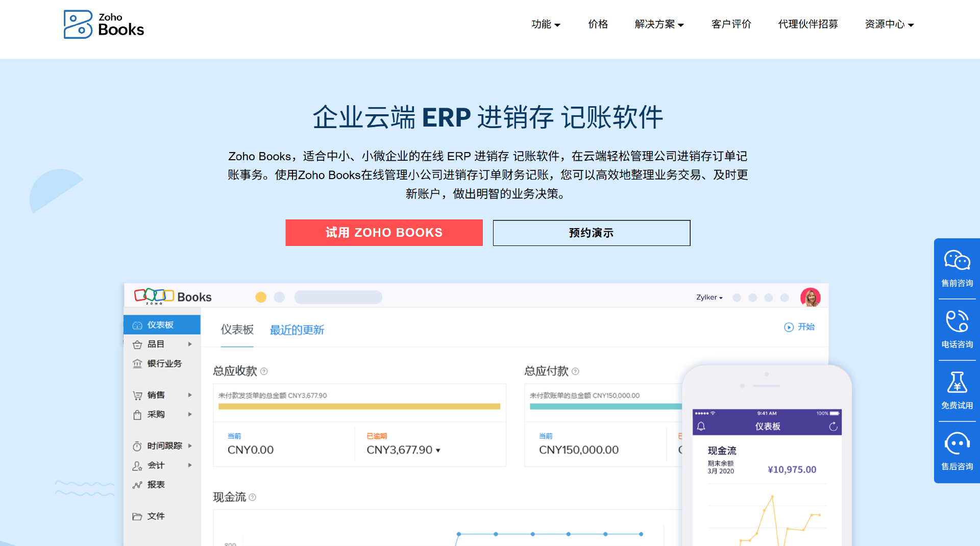The height and width of the screenshot is (546, 980).
Task: Expand the Zylker account dropdown
Action: tap(709, 297)
